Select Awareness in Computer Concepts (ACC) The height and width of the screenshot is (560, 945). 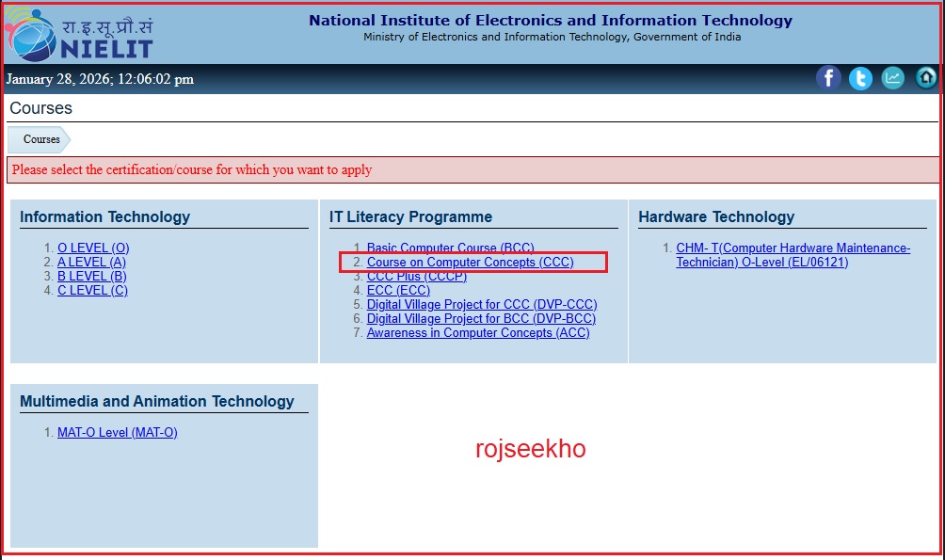click(478, 333)
